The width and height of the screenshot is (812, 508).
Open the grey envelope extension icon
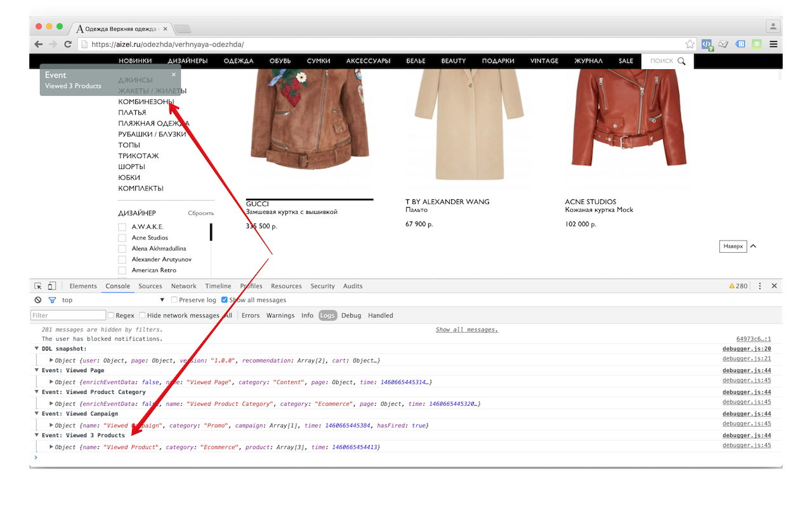pyautogui.click(x=723, y=44)
